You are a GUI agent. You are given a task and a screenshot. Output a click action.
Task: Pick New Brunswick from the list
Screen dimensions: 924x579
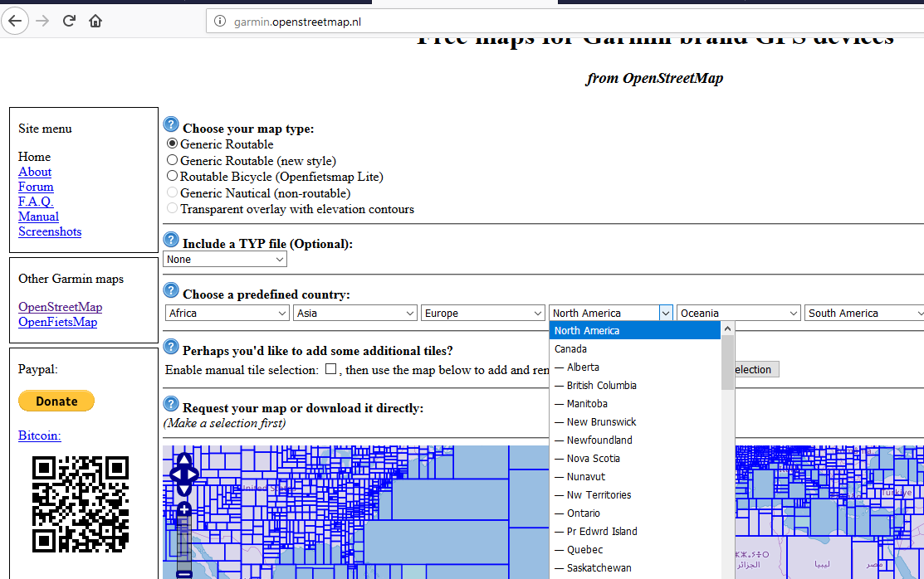(x=635, y=421)
